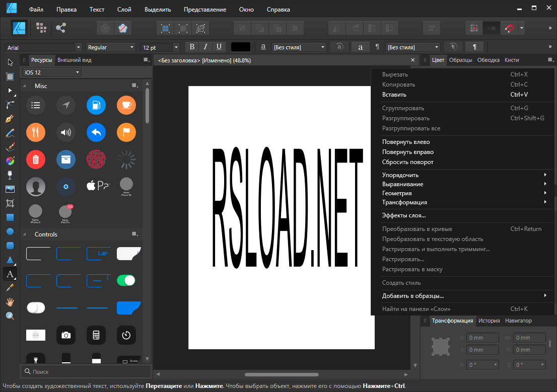Image resolution: width=557 pixels, height=392 pixels.
Task: Select the Color Picker eyedropper tool
Action: coord(10,288)
